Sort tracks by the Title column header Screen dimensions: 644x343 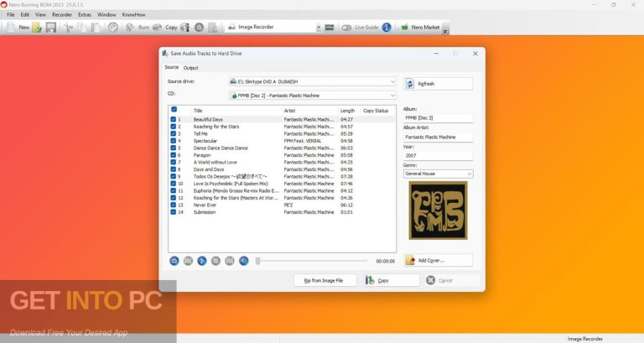point(198,111)
